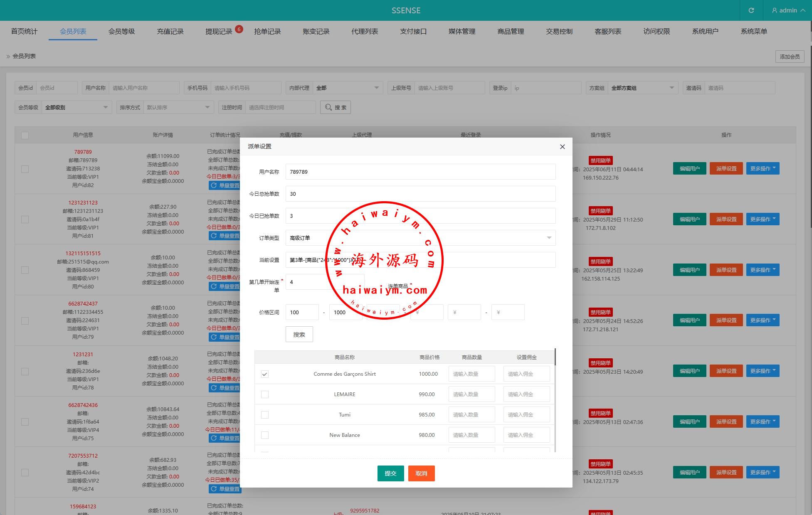The image size is (812, 515).
Task: Click 单量重置 refresh icon for user 1231231123
Action: coord(214,236)
